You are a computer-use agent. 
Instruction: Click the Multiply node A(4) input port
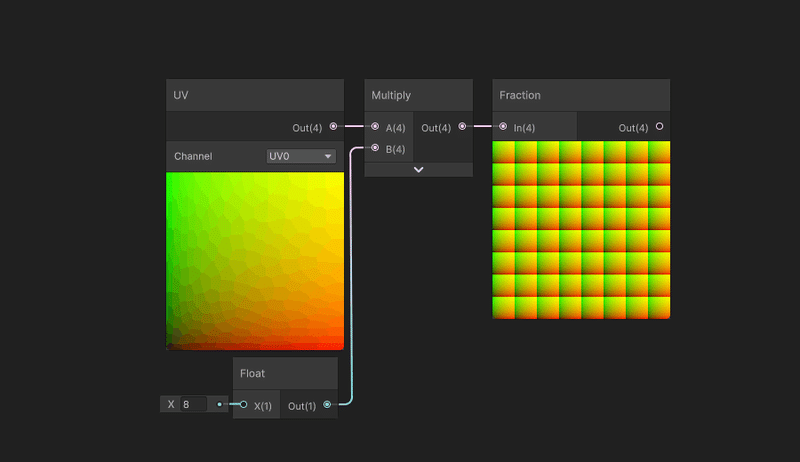click(375, 126)
